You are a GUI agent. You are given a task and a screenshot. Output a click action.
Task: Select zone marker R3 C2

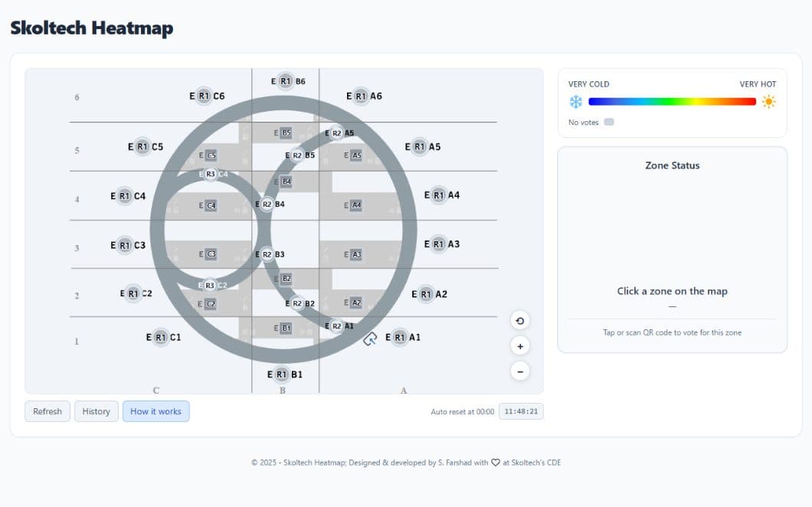click(x=210, y=286)
